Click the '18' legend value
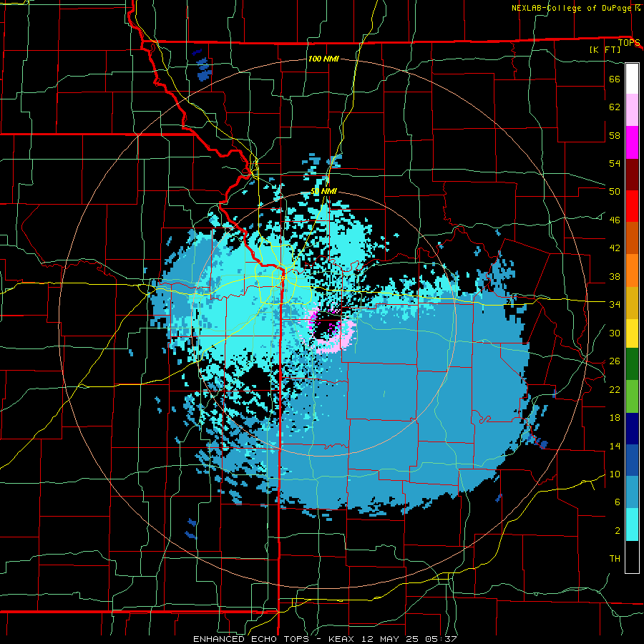Viewport: 644px width, 644px height. pos(615,418)
